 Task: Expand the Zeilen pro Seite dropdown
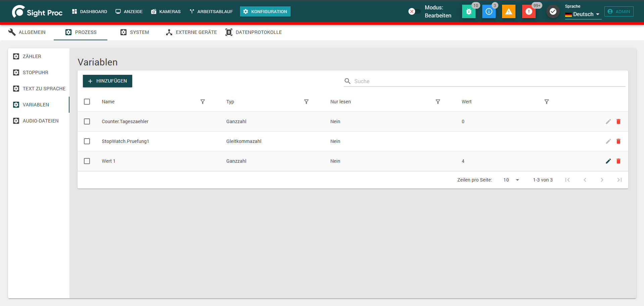coord(511,180)
